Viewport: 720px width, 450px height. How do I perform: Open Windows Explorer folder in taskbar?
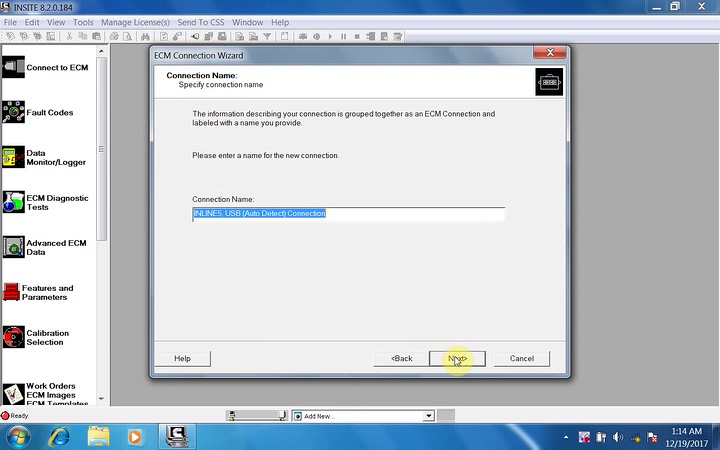[x=98, y=437]
